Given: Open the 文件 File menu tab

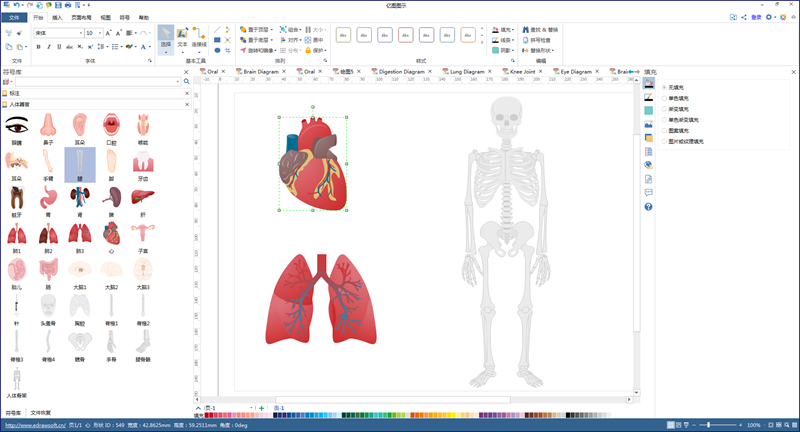Looking at the screenshot, I should [14, 17].
